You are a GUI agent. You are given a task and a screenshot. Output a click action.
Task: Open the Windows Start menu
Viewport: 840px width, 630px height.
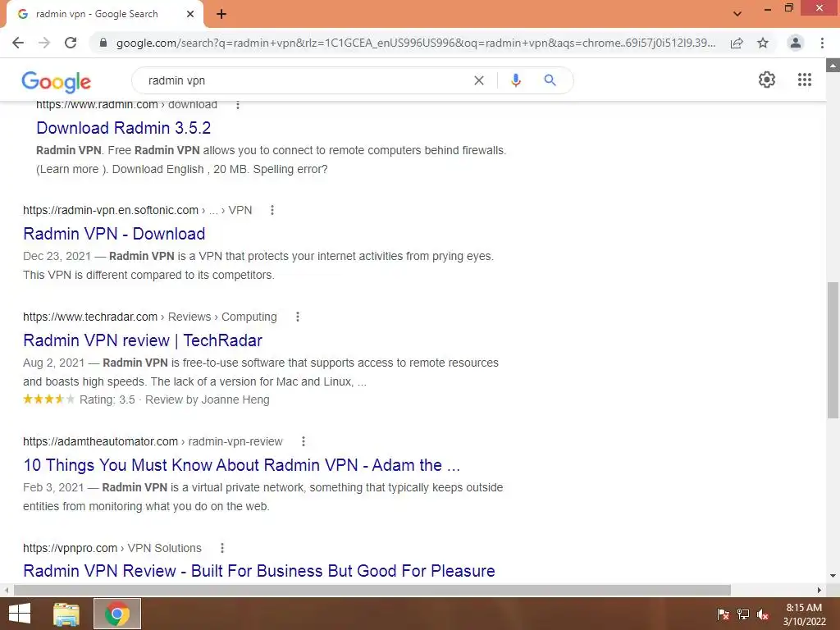pos(20,614)
